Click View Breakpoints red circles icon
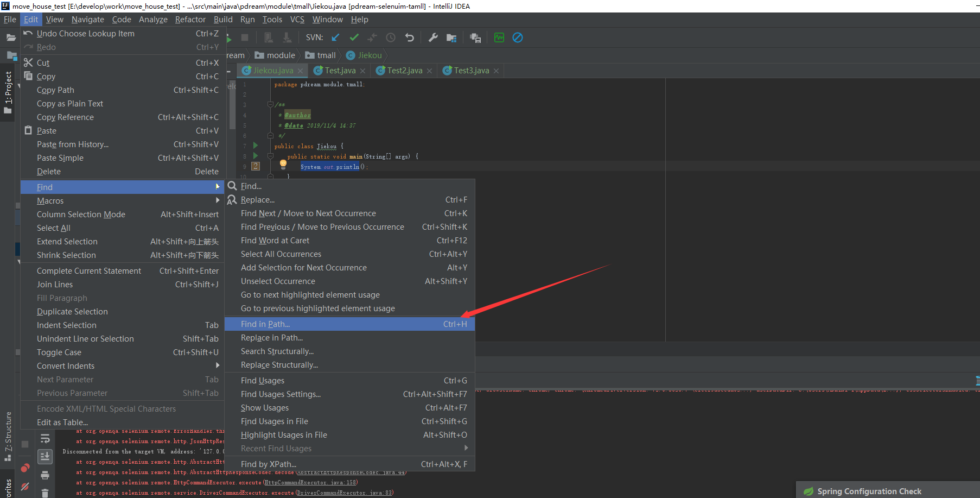 [25, 468]
